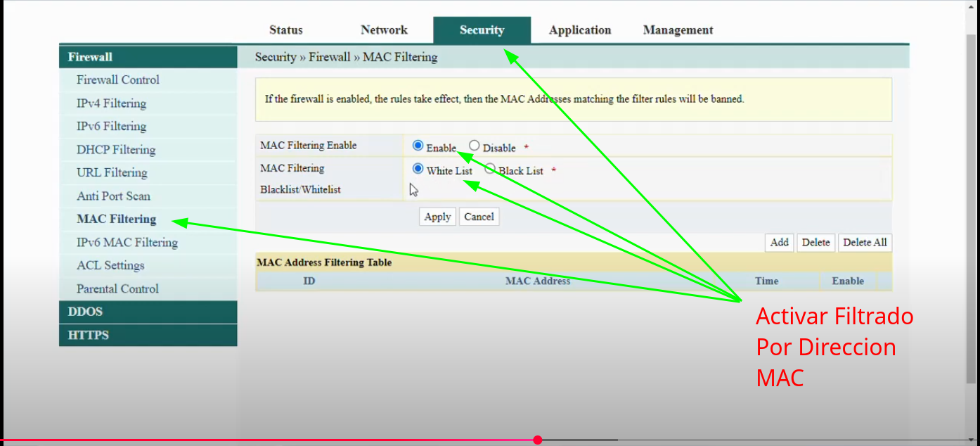Choose the White List radio option

(x=418, y=169)
